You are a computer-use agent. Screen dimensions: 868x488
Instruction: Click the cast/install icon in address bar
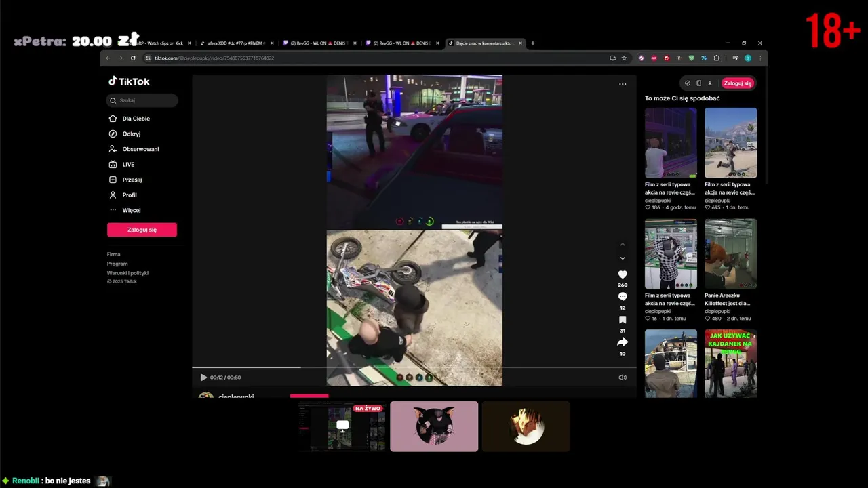coord(612,58)
